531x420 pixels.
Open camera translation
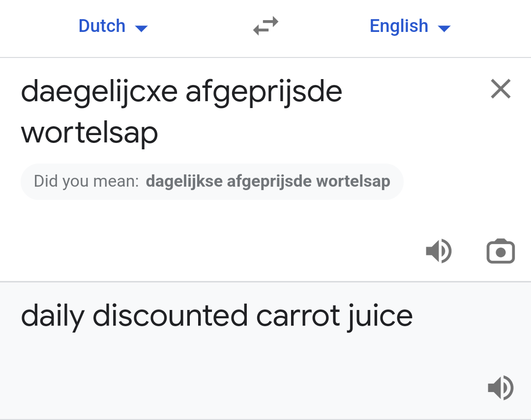pos(500,252)
